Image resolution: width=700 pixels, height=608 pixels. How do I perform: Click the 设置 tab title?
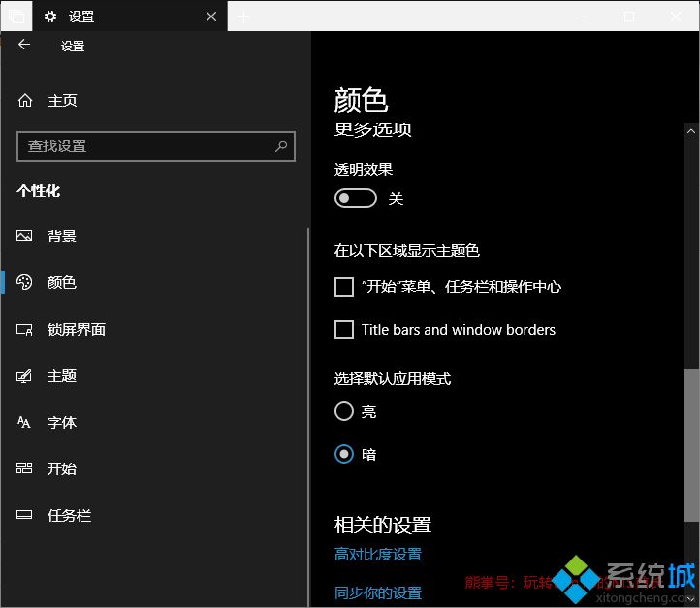pyautogui.click(x=81, y=16)
